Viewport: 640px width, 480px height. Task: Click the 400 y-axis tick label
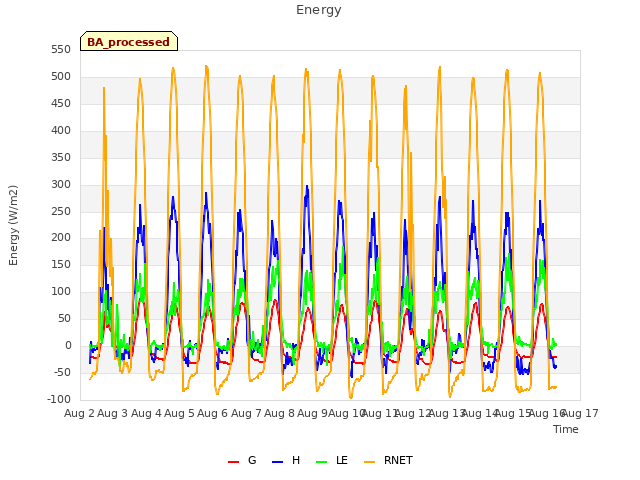(61, 131)
